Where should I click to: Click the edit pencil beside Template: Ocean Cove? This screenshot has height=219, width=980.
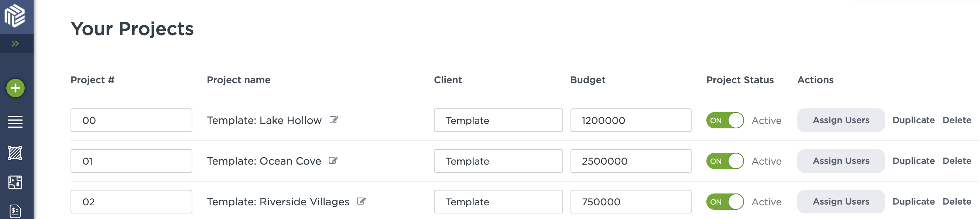[x=334, y=160]
